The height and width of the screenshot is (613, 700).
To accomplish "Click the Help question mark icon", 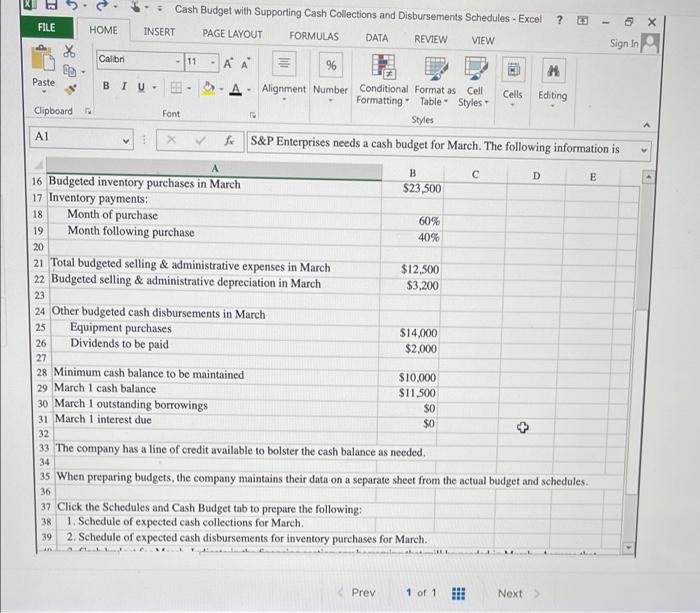I will click(559, 20).
